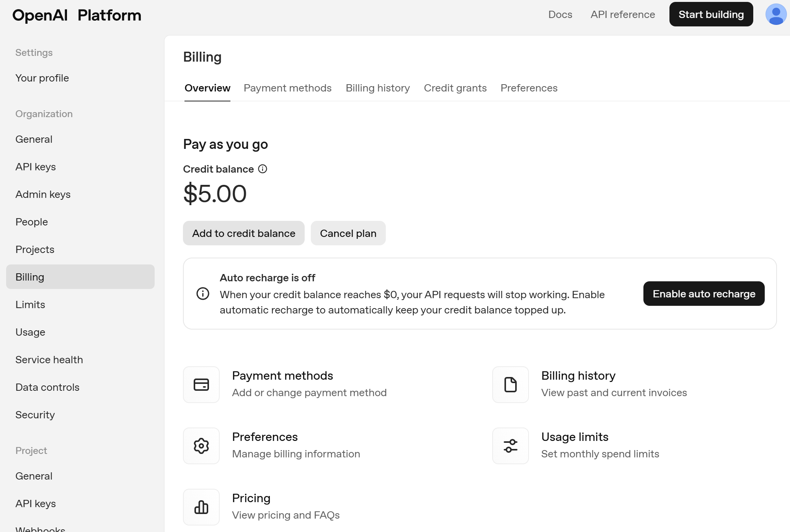Click the Payment methods card icon

pyautogui.click(x=201, y=385)
